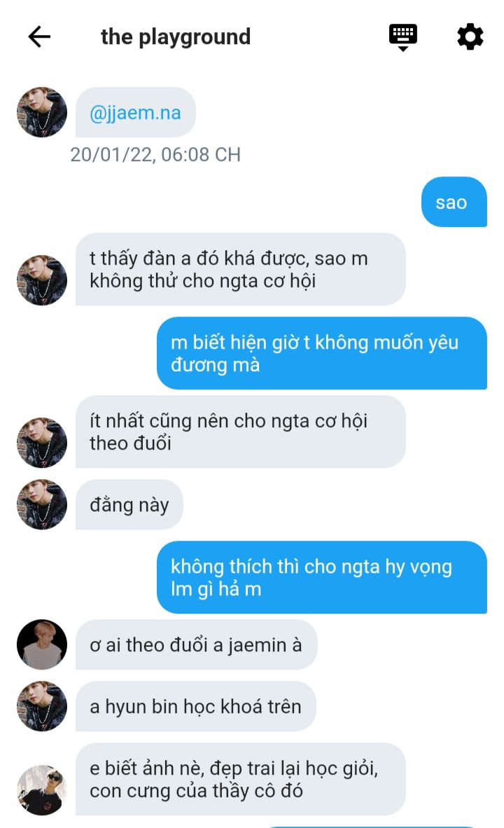
Task: Tap avatar beside the @jjaem.na message
Action: click(42, 112)
